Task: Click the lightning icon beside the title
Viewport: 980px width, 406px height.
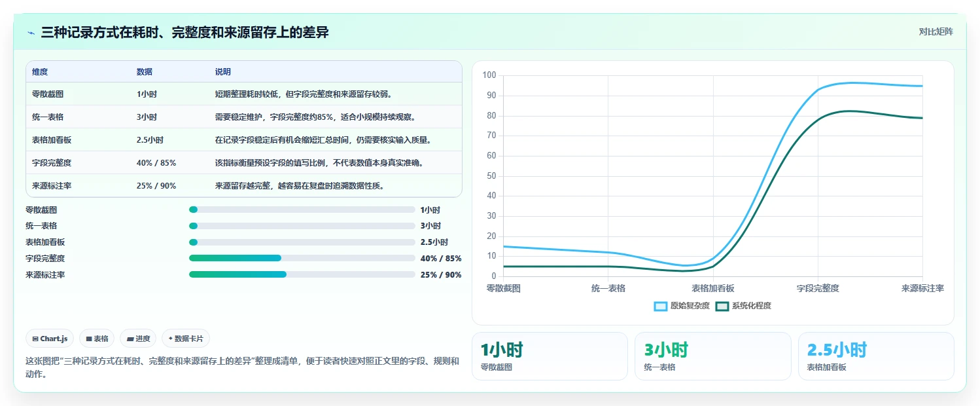Action: pos(31,32)
